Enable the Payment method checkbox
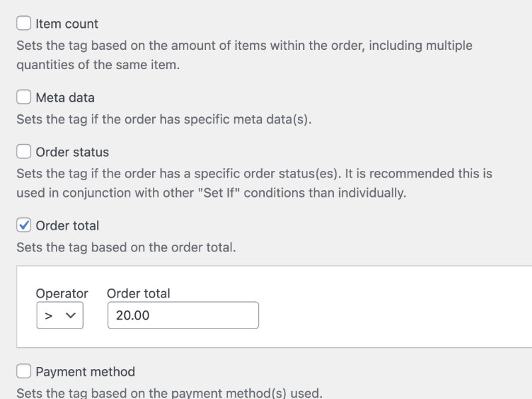532x399 pixels. (24, 371)
